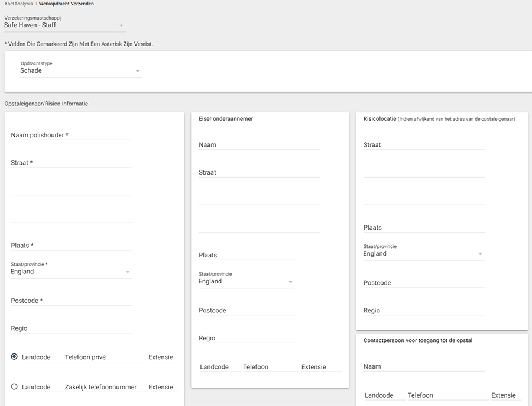Click the Opstaleigenaar/Risico-Informatie section heading
The image size is (532, 406).
click(46, 104)
